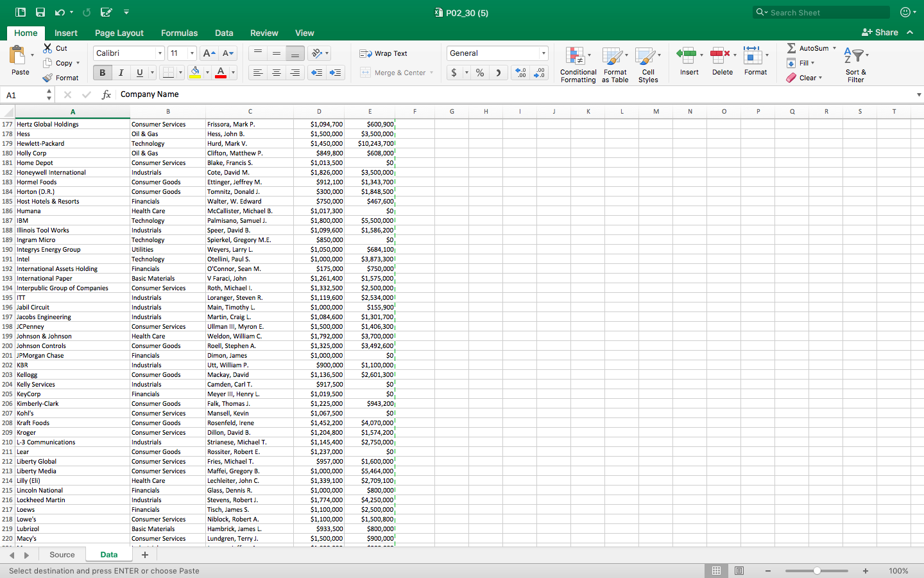Open Format as Table
Image resolution: width=924 pixels, height=578 pixels.
click(615, 64)
